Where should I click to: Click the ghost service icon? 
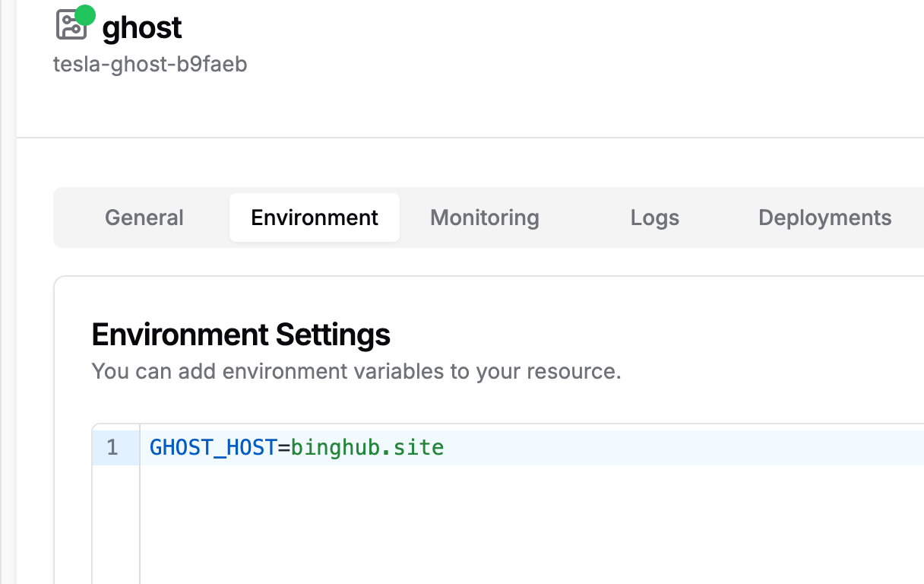(71, 25)
